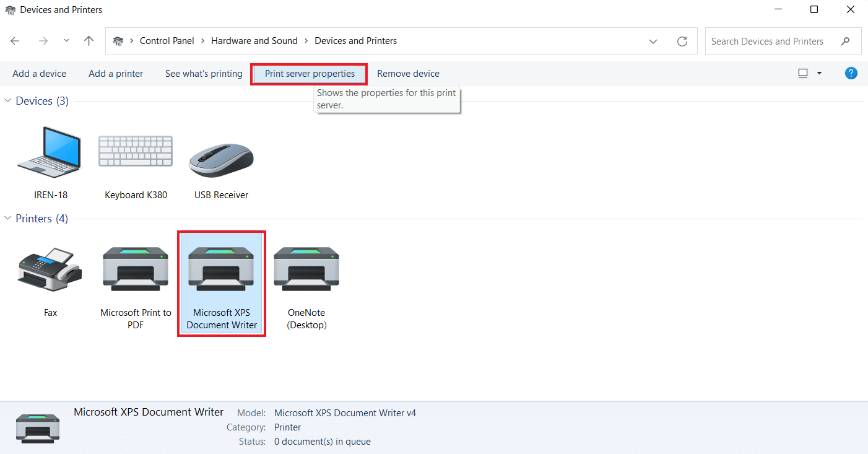Select the Fax printer icon

pyautogui.click(x=50, y=270)
